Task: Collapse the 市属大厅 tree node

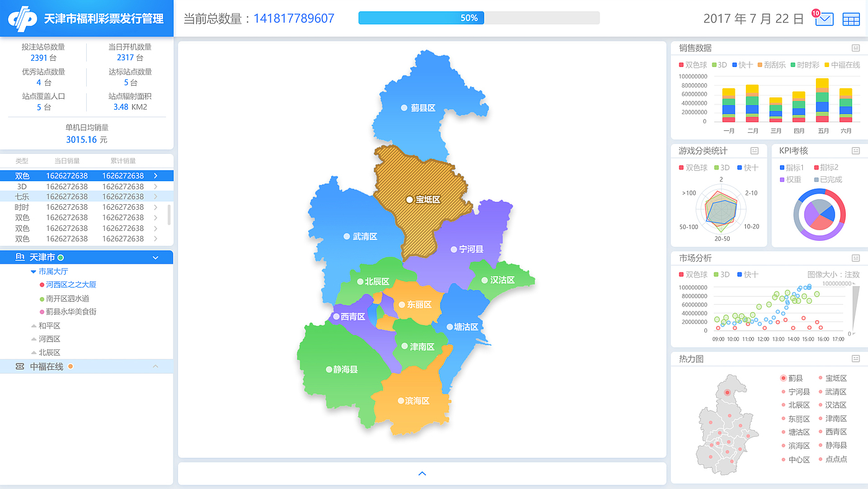Action: coord(33,272)
